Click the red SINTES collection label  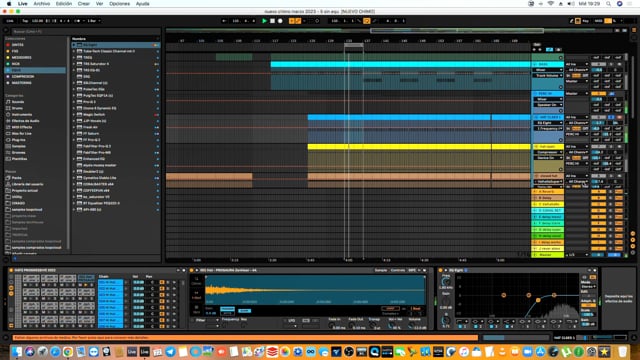[x=18, y=45]
